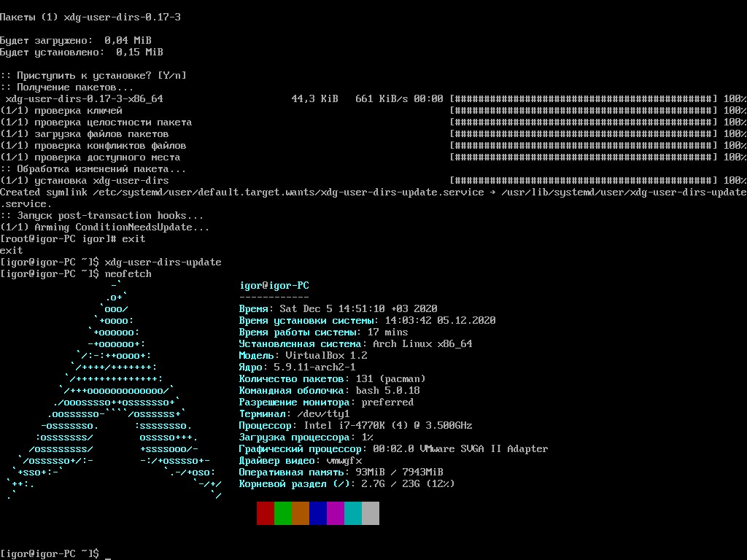Click 'Будет установлено: 0,15 MiB' line
Image resolution: width=747 pixels, height=560 pixels.
82,52
